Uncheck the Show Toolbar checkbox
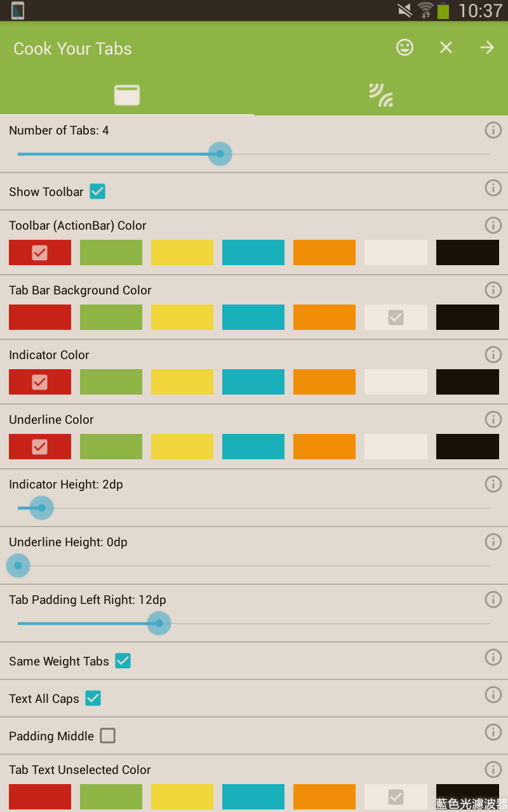Screen dimensions: 508x812 click(97, 192)
